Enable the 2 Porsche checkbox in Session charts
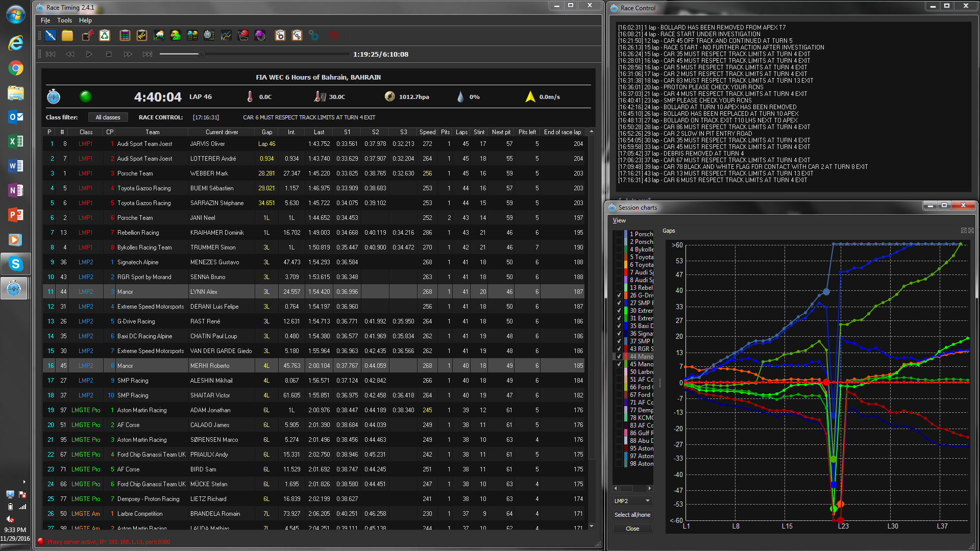980x551 pixels. (619, 242)
